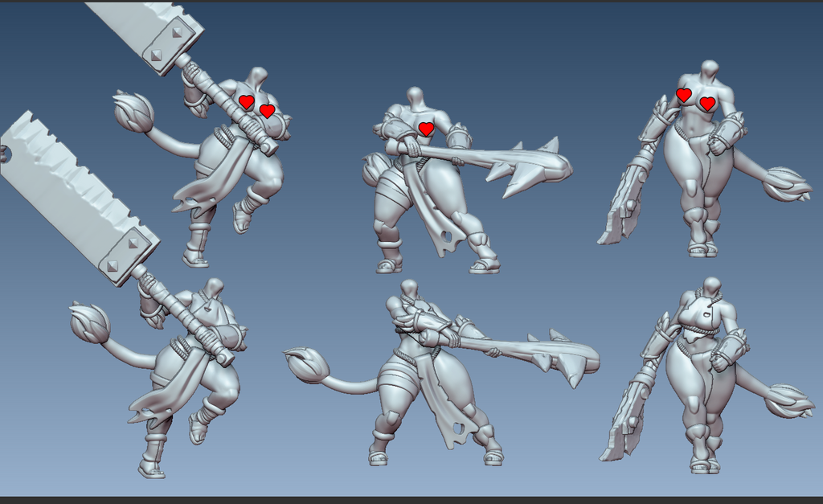Click the tail tuft of upper-right figure

[788, 184]
